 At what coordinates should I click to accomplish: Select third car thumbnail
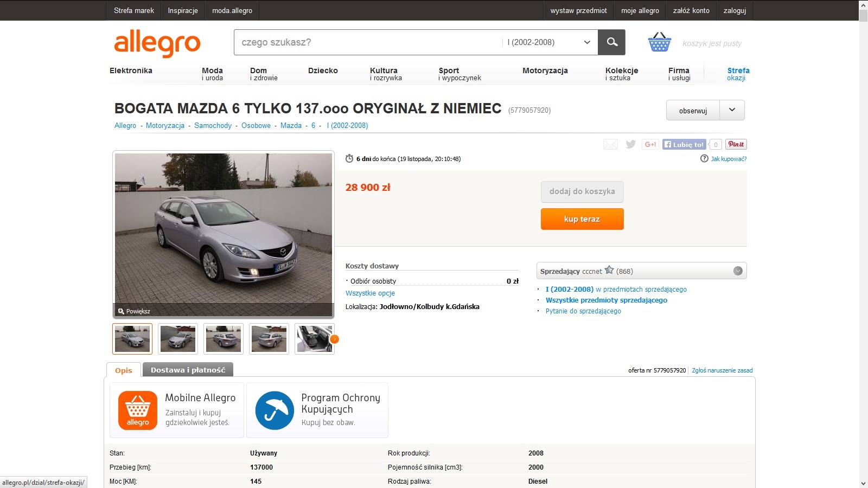(x=224, y=339)
